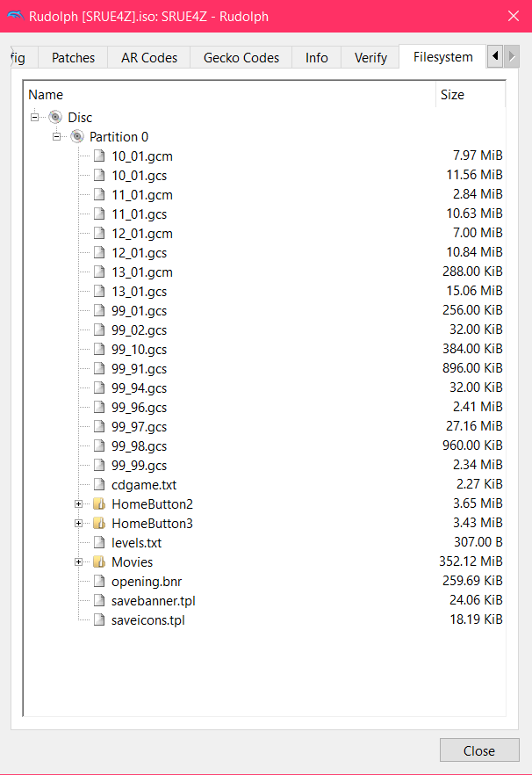Expand the HomeButton2 folder

pyautogui.click(x=78, y=504)
